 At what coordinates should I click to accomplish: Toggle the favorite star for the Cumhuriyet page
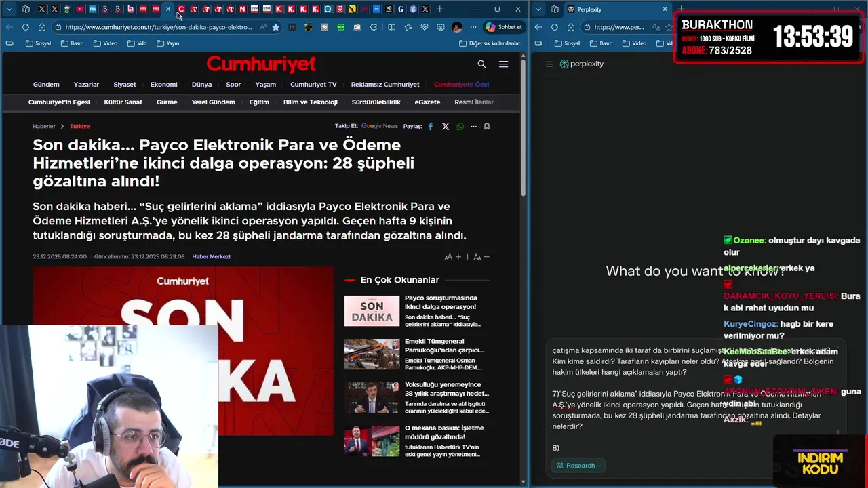[275, 27]
